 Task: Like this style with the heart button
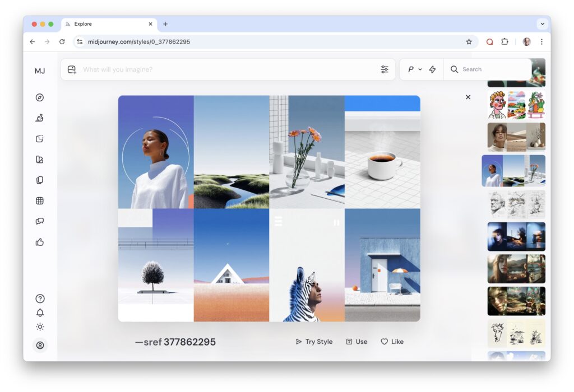pyautogui.click(x=392, y=342)
